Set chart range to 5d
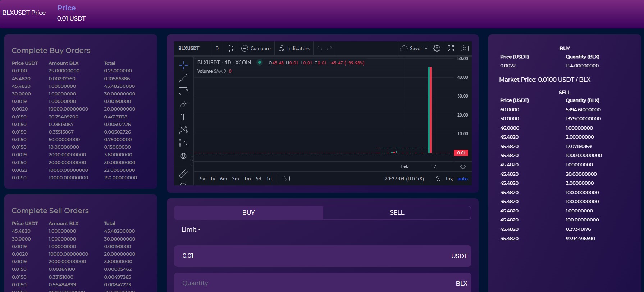This screenshot has width=644, height=292. pos(259,179)
